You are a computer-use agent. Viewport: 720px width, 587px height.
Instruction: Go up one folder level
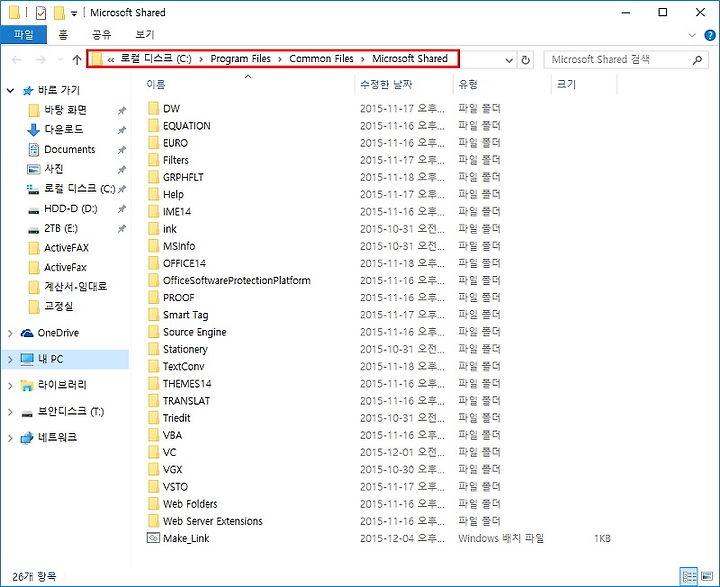click(x=77, y=60)
